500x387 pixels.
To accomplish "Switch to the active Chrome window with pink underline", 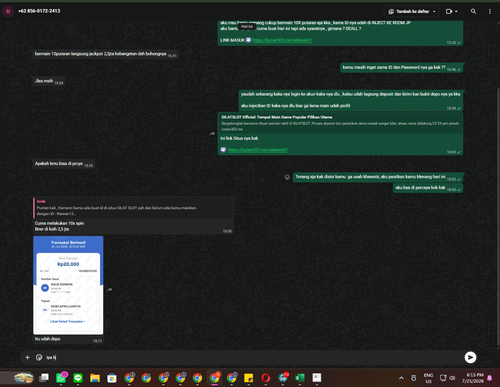I will coord(214,378).
